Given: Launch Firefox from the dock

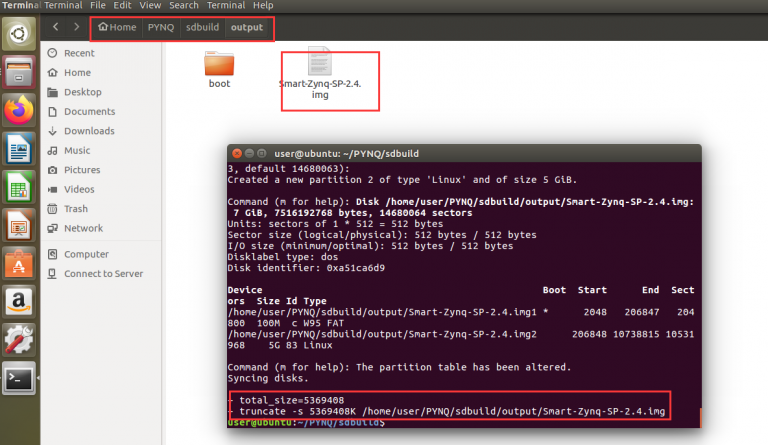Looking at the screenshot, I should click(x=19, y=110).
